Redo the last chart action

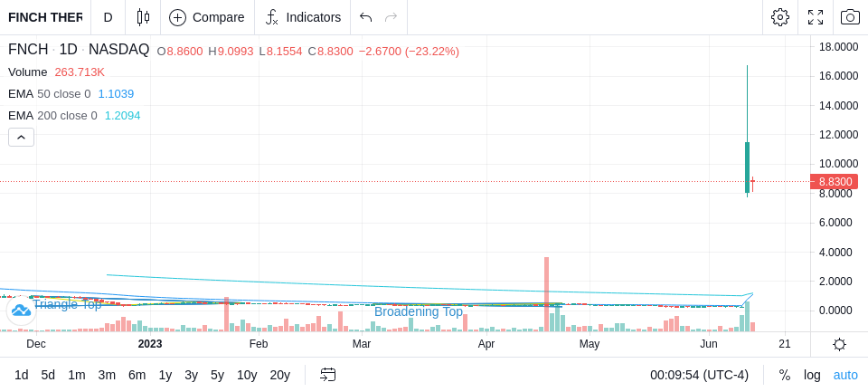(x=391, y=17)
